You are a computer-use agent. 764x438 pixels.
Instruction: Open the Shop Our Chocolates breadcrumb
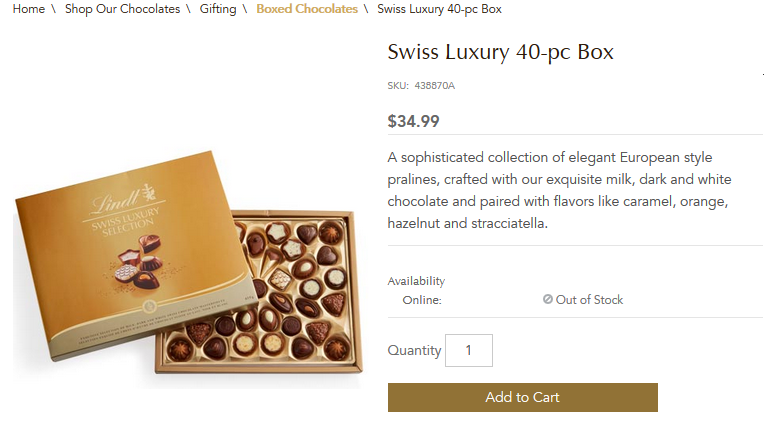tap(122, 9)
